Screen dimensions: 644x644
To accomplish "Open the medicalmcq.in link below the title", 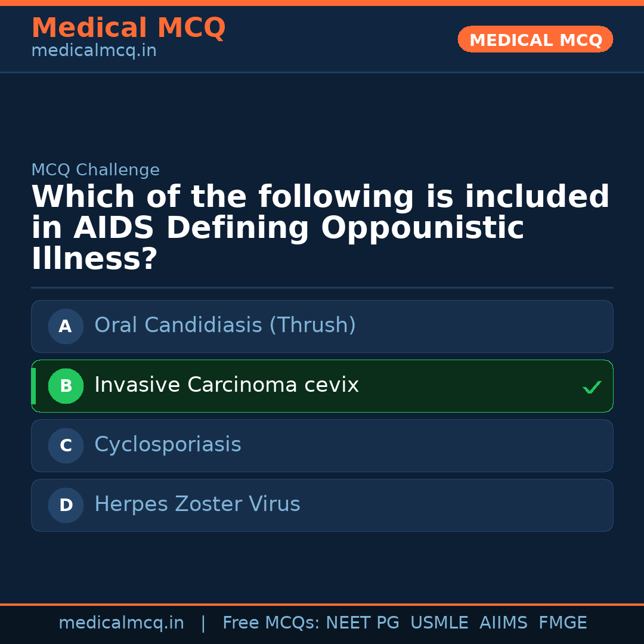I will [94, 51].
